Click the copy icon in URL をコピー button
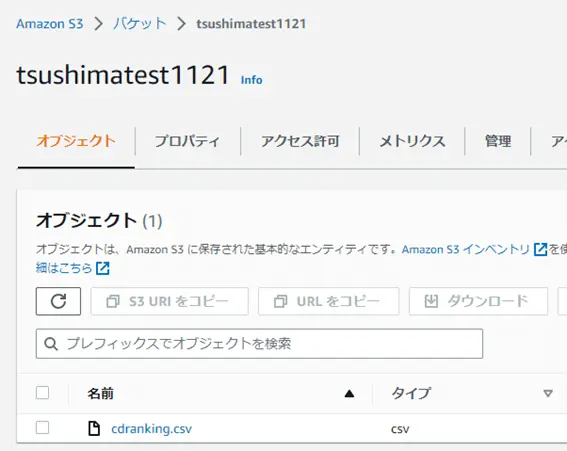 click(x=280, y=301)
